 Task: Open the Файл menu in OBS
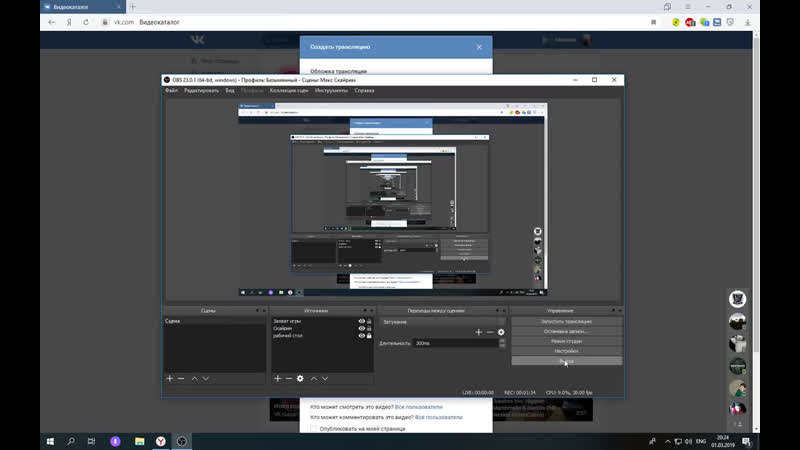pyautogui.click(x=171, y=90)
